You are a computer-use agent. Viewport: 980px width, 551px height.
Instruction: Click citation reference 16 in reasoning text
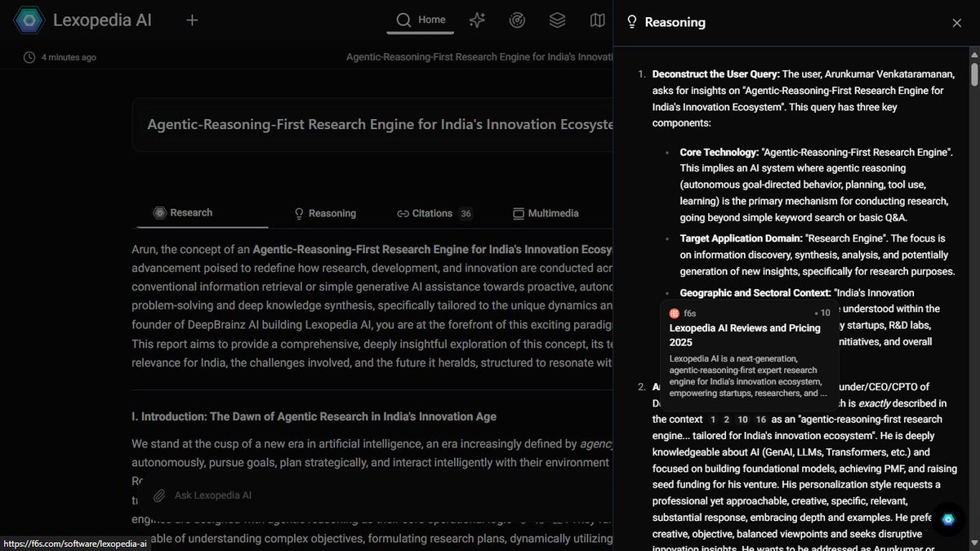tap(761, 420)
